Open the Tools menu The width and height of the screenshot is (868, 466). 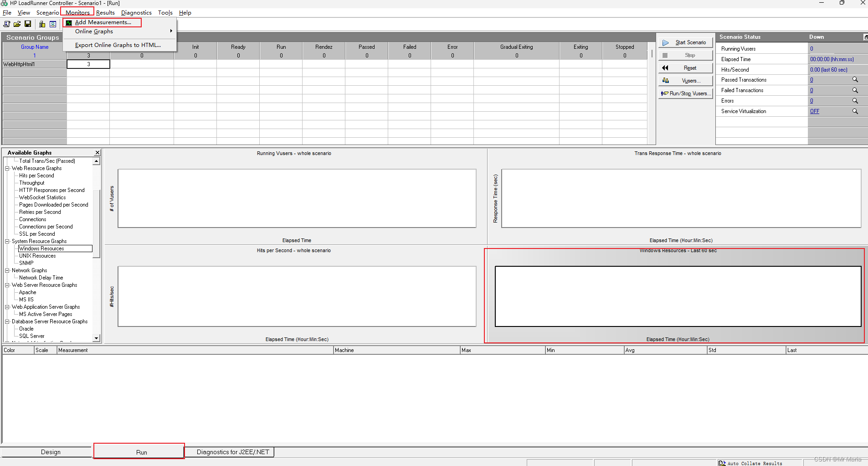pyautogui.click(x=165, y=13)
